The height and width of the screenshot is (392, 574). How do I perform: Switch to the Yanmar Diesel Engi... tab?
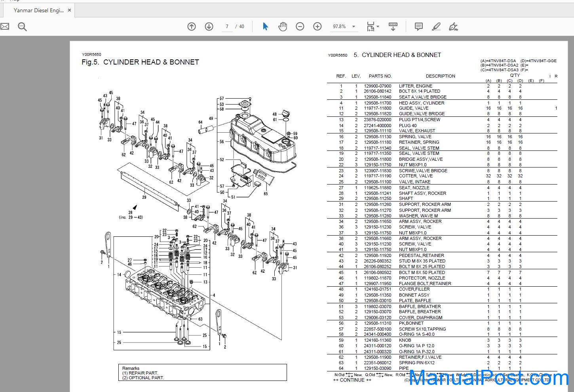39,10
